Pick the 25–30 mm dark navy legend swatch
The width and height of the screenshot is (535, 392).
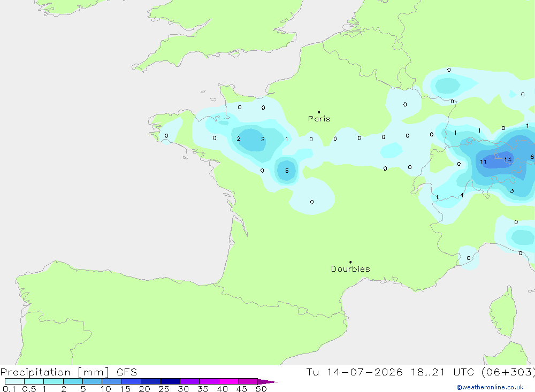click(170, 381)
